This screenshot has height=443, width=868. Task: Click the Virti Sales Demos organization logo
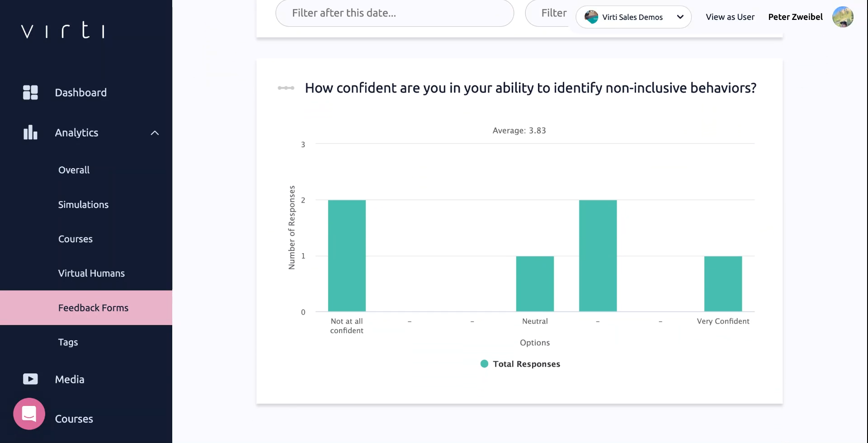click(591, 17)
